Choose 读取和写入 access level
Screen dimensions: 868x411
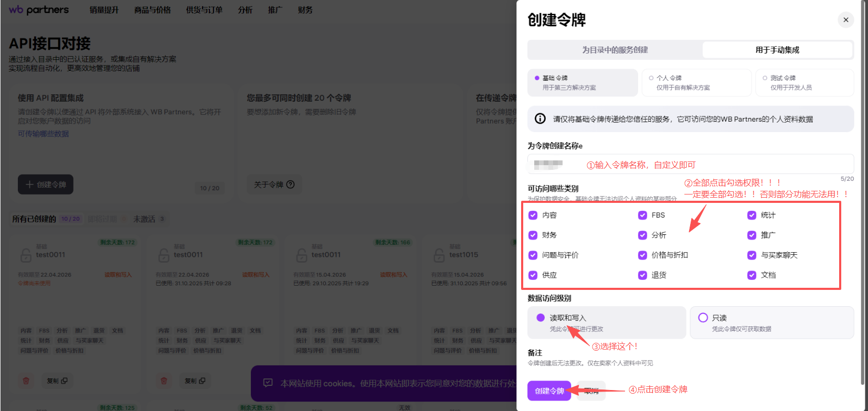pyautogui.click(x=607, y=322)
